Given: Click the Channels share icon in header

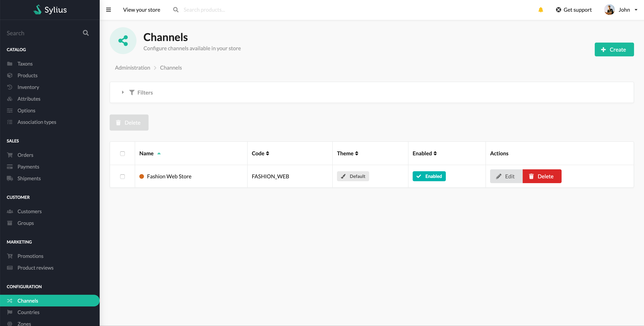Looking at the screenshot, I should pyautogui.click(x=123, y=40).
